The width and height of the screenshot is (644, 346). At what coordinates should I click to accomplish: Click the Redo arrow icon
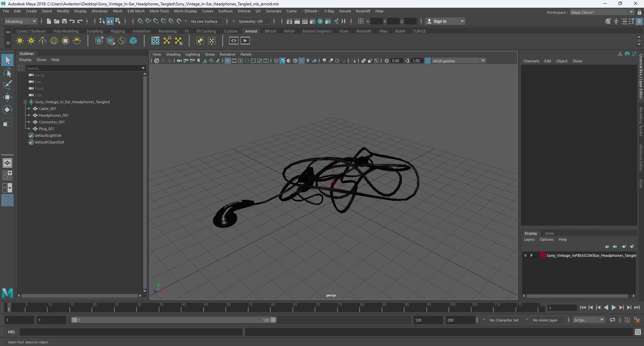(80, 21)
